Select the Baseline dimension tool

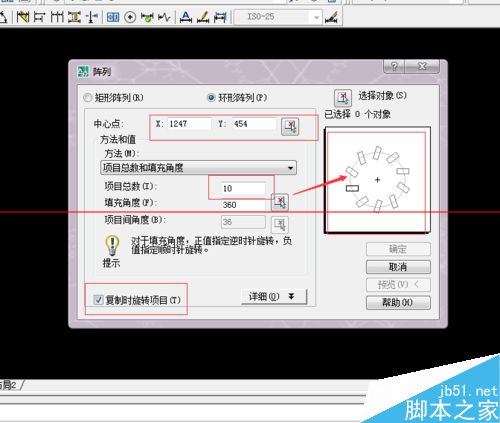(x=40, y=17)
